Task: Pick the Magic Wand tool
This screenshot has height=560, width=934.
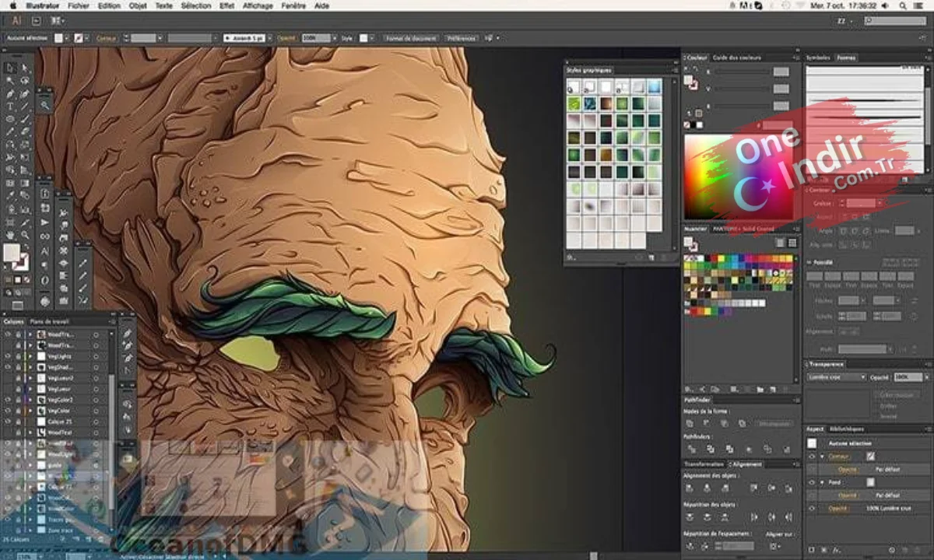Action: [x=10, y=81]
